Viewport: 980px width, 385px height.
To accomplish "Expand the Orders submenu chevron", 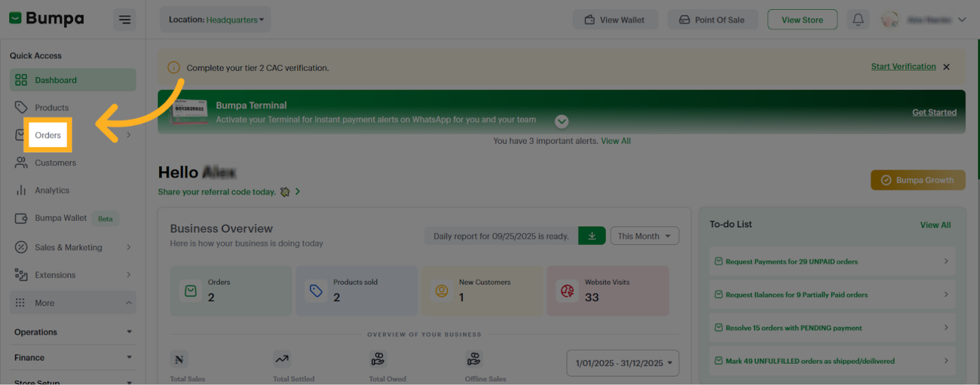I will point(128,135).
